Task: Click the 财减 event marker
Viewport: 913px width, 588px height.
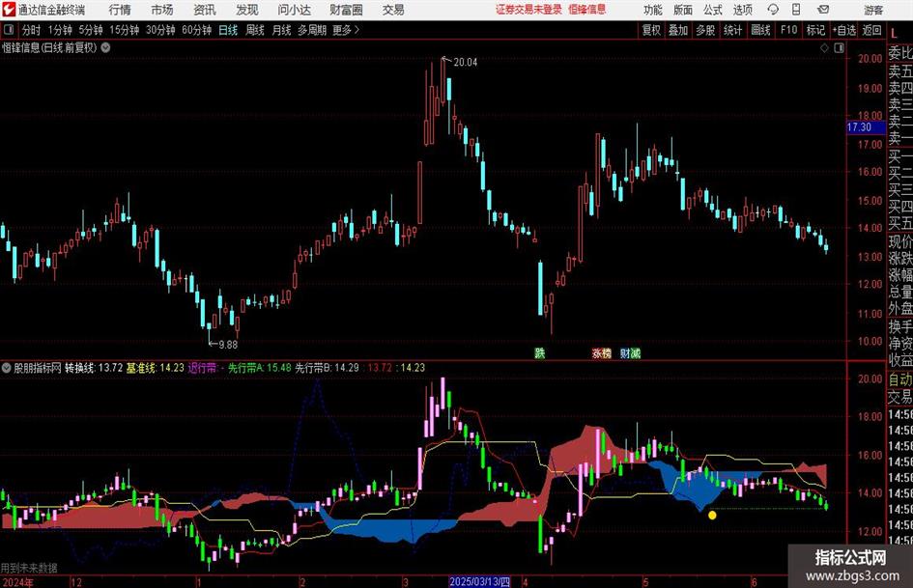Action: (630, 352)
